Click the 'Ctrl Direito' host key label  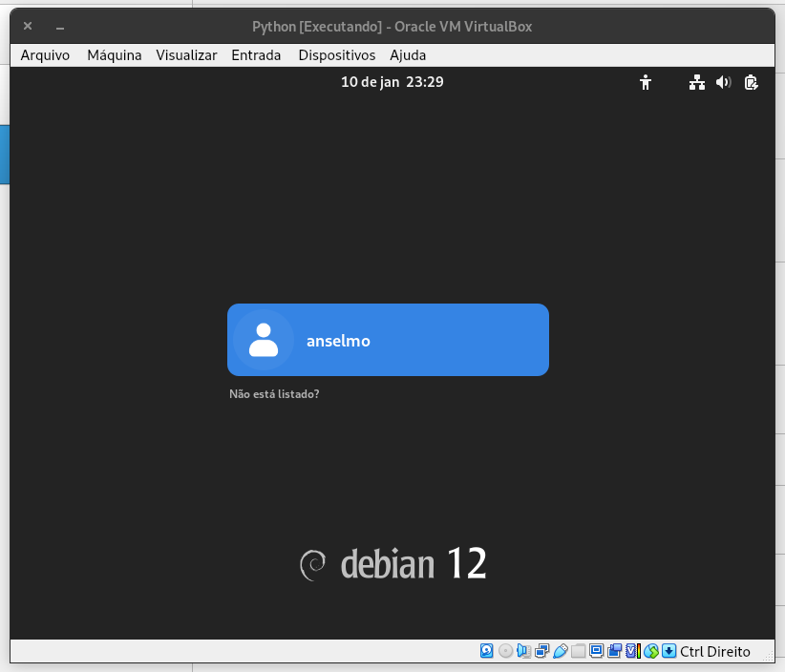(x=715, y=651)
